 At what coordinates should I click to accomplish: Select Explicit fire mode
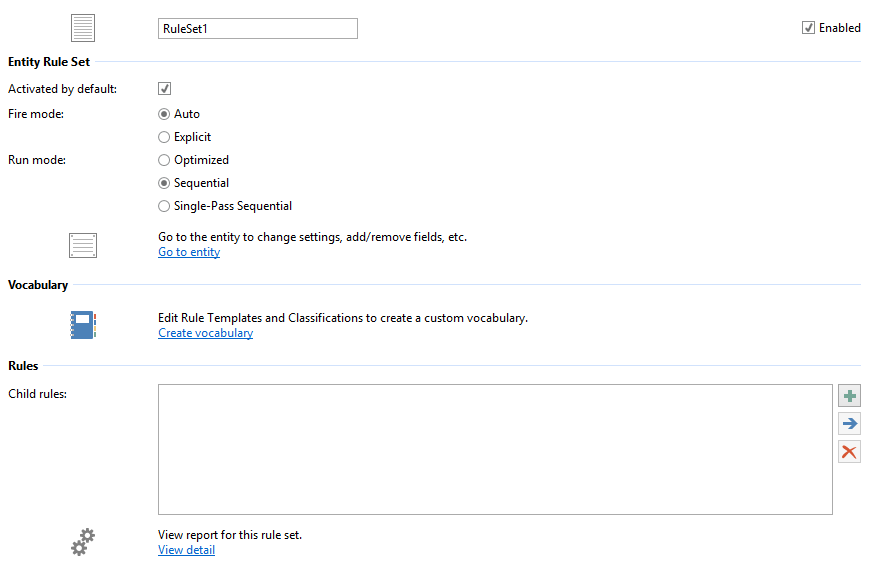165,137
